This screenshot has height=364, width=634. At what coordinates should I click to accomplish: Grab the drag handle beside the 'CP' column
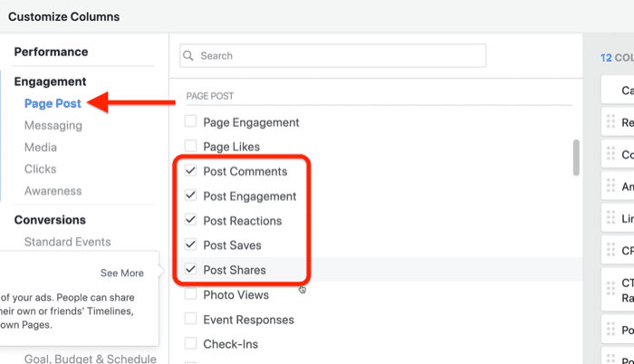[x=610, y=252]
